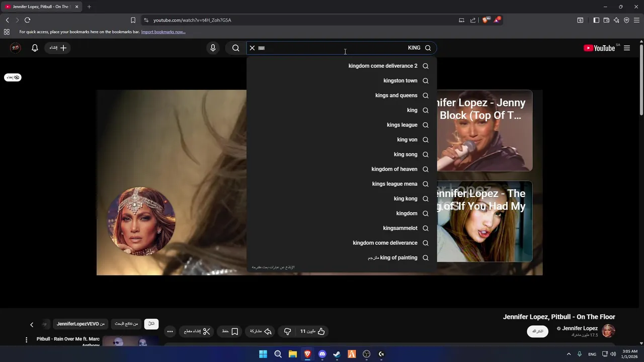Open Pitbull Rain Over Me thumbnail
Viewport: 644px width, 362px height.
click(130, 341)
